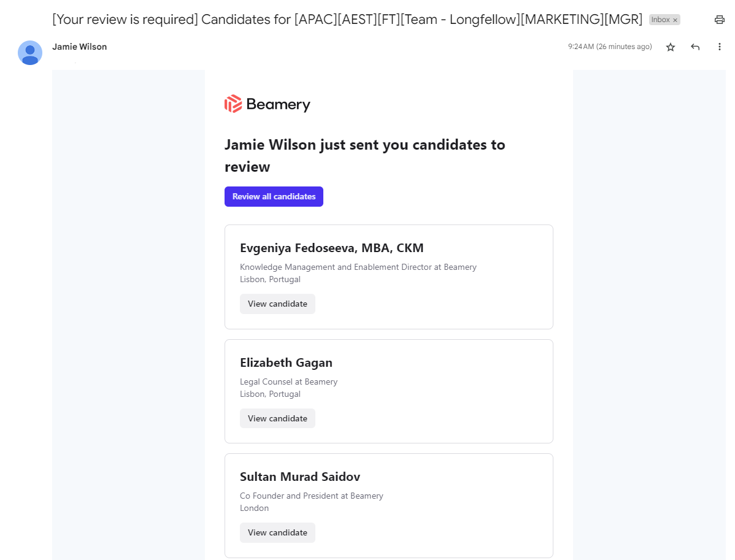Click the Sultan Murad Saidov name heading

[x=300, y=477]
